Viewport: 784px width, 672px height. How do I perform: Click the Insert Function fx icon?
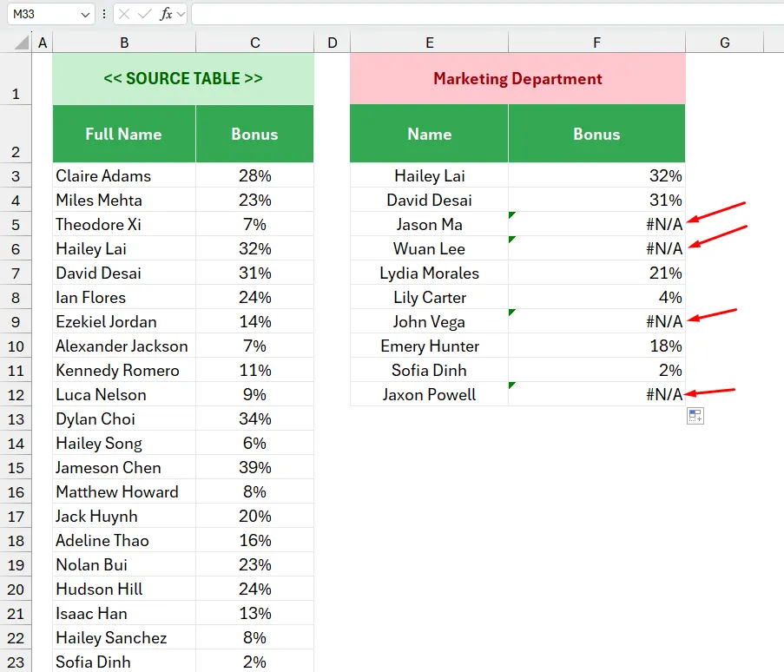pyautogui.click(x=166, y=14)
